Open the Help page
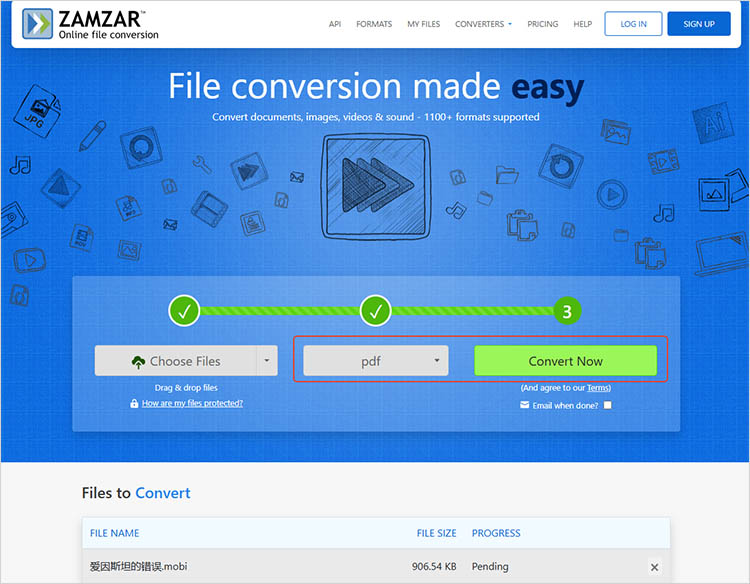750x584 pixels. pos(583,24)
